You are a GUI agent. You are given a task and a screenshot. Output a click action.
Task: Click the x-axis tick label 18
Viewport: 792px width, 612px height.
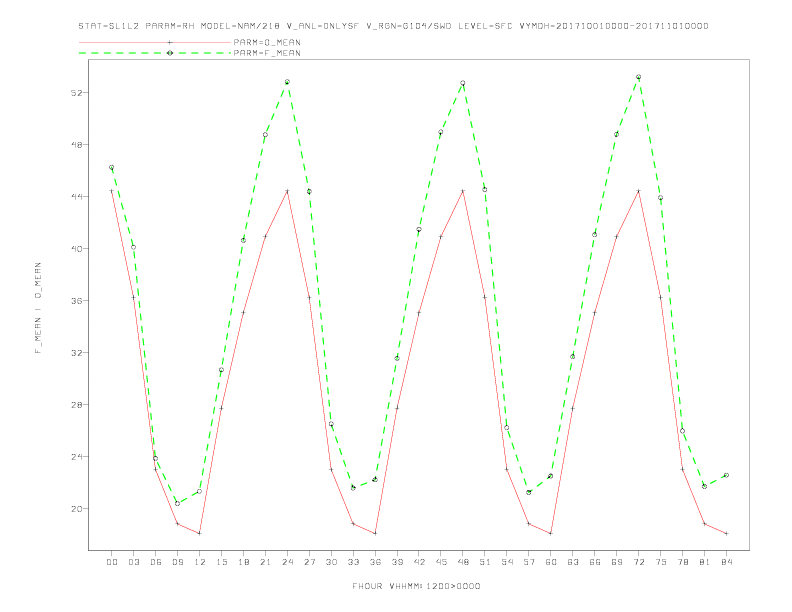coord(243,562)
